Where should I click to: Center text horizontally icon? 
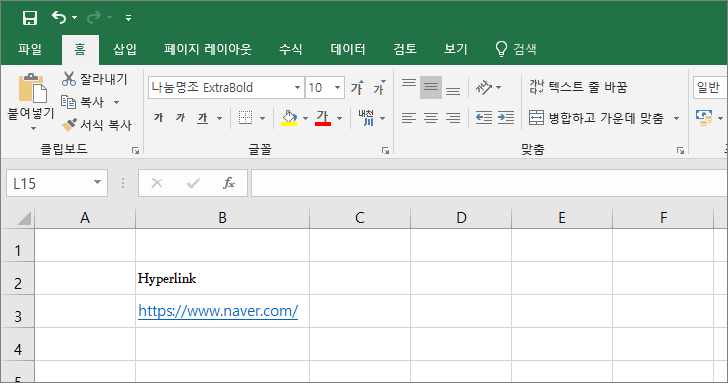point(431,118)
